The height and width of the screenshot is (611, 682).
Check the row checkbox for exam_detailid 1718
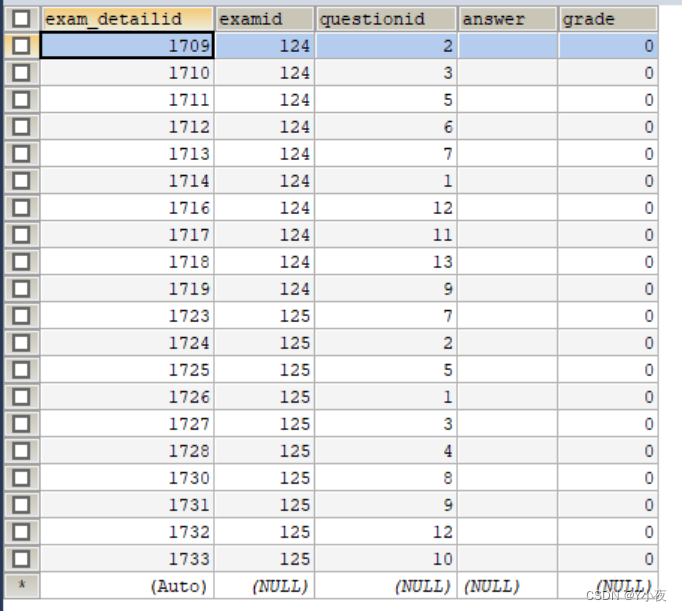pyautogui.click(x=21, y=262)
